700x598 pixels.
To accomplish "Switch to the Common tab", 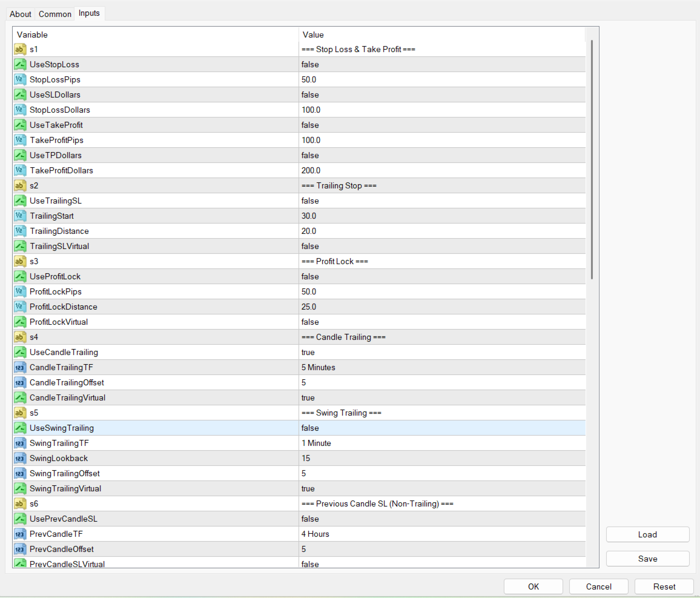I will coord(55,14).
